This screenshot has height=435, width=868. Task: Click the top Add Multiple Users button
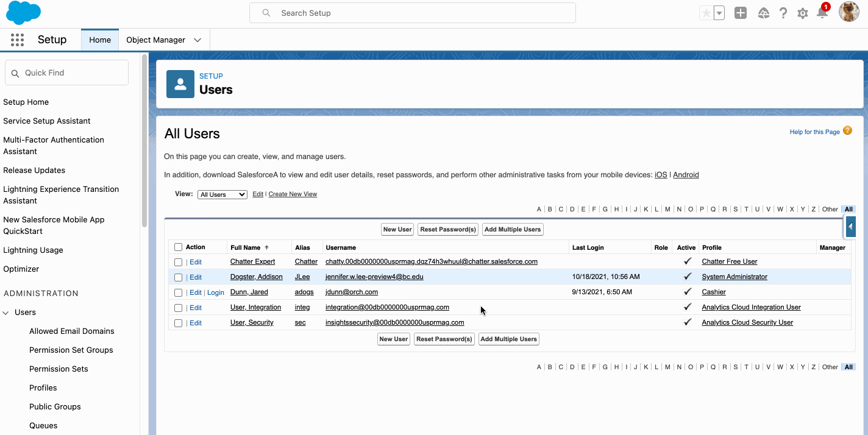point(513,230)
